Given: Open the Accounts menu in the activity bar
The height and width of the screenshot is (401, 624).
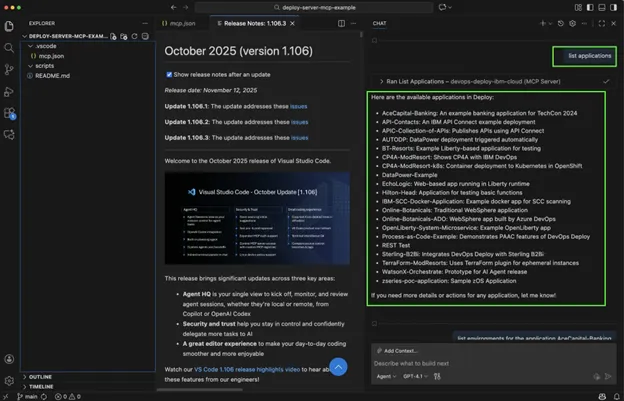Looking at the screenshot, I should (x=9, y=359).
